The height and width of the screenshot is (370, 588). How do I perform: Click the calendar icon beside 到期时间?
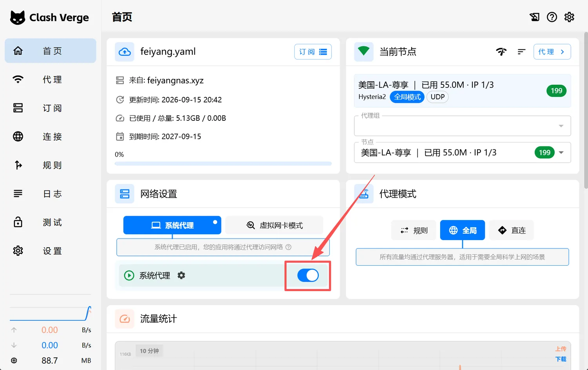click(x=120, y=137)
